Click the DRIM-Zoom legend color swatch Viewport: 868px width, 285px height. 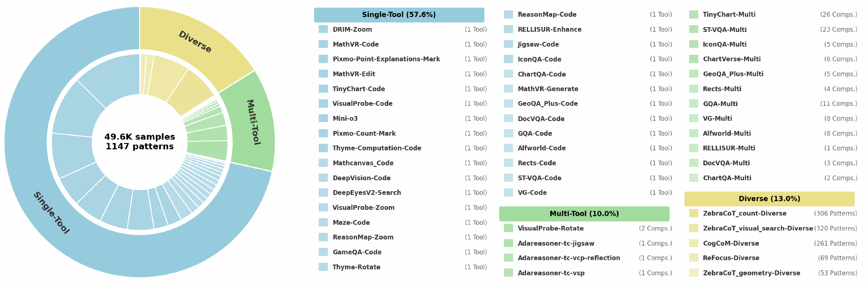pyautogui.click(x=323, y=29)
